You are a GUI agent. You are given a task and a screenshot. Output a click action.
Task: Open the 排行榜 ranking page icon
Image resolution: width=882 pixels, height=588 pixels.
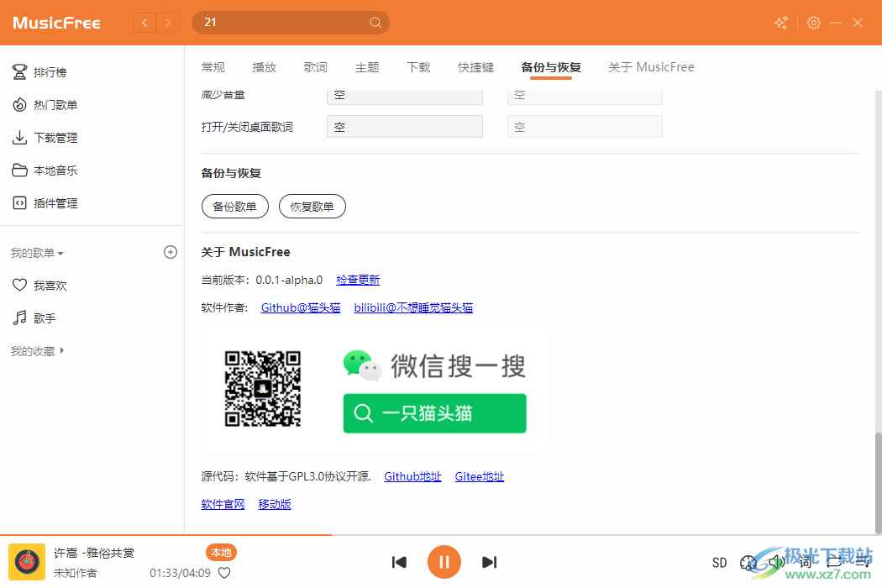coord(19,72)
